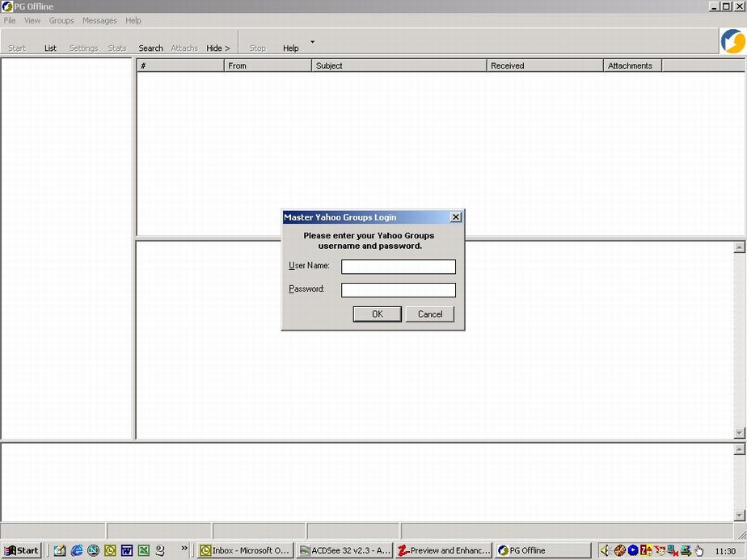Image resolution: width=747 pixels, height=560 pixels.
Task: Launch Excel from the quick launch bar
Action: coord(144,550)
